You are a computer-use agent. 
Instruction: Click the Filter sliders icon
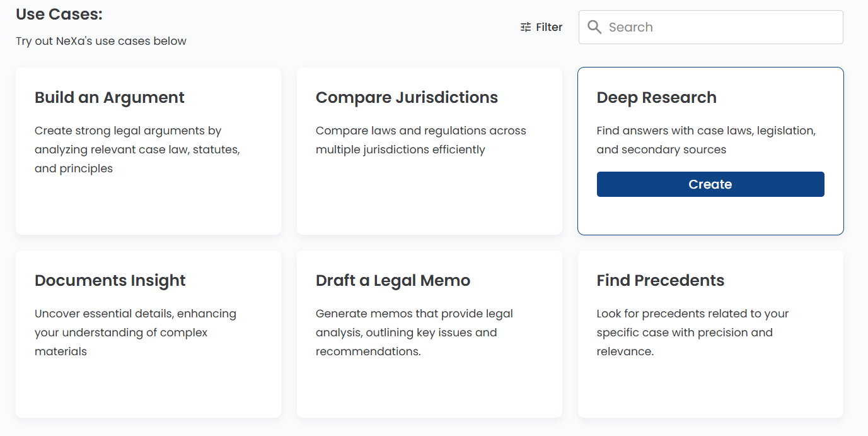[526, 27]
